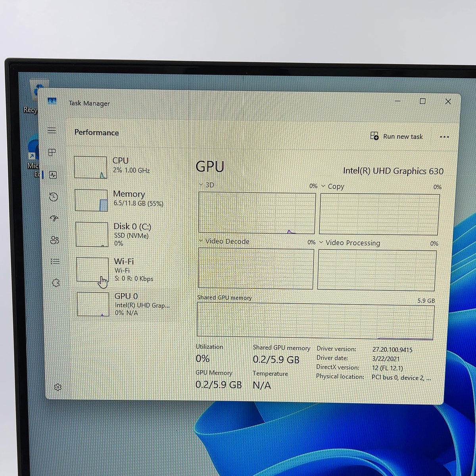Open the Startup apps page icon
Screen dimensions: 476x476
click(54, 218)
